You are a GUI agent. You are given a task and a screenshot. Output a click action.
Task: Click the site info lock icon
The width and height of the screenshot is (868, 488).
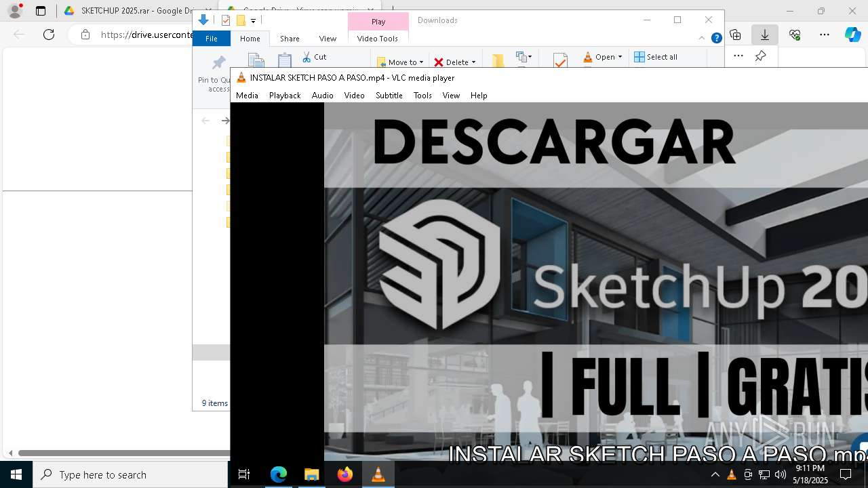(85, 35)
